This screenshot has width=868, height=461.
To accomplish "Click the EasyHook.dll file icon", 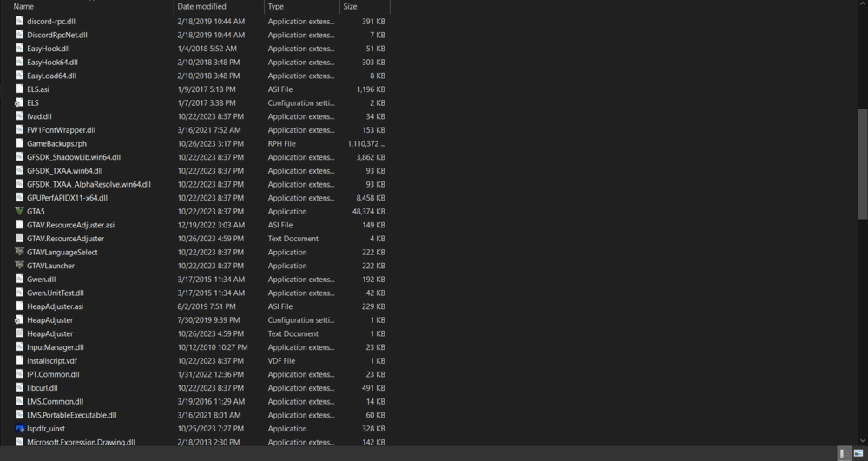I will (x=19, y=49).
